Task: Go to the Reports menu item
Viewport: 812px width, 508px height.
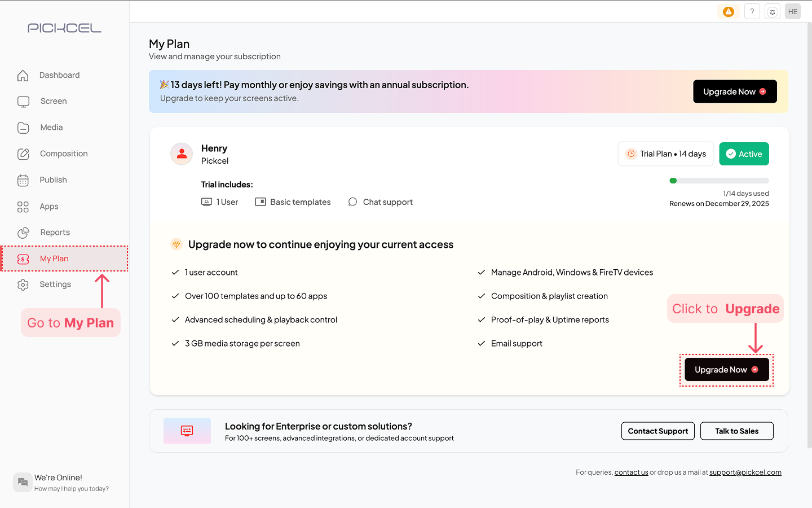Action: (x=55, y=233)
